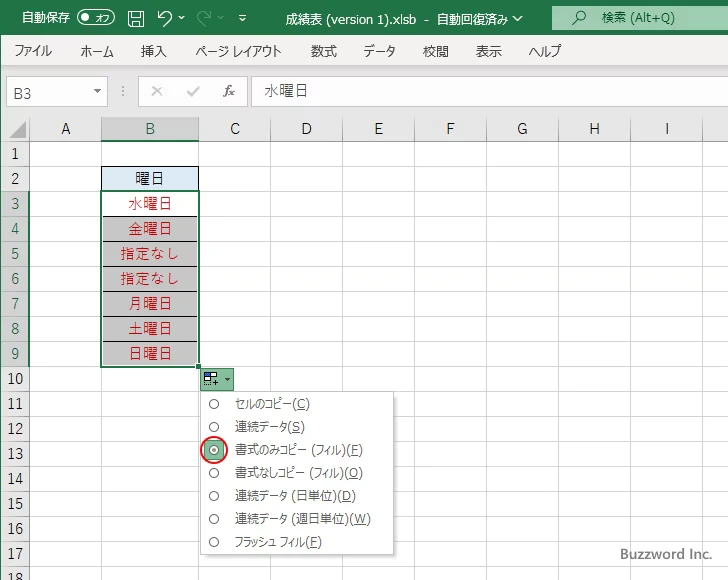Switch to the ヘルプ ribbon tab

545,51
